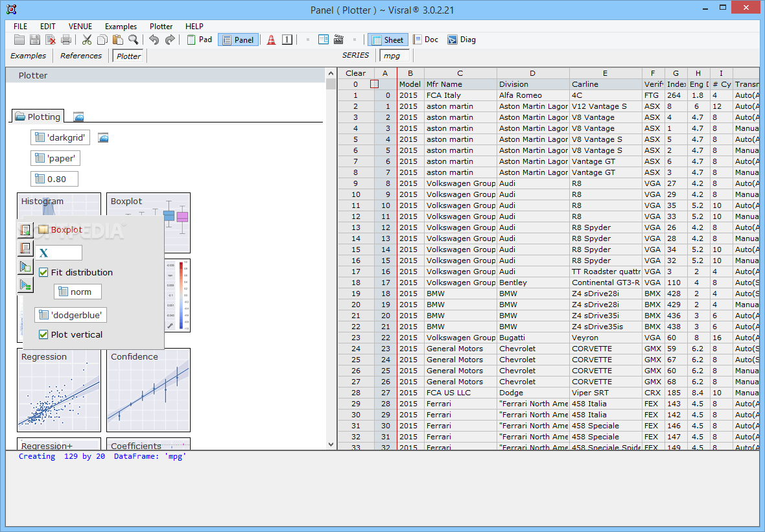The height and width of the screenshot is (532, 765).
Task: Switch to Pad view
Action: [x=200, y=40]
